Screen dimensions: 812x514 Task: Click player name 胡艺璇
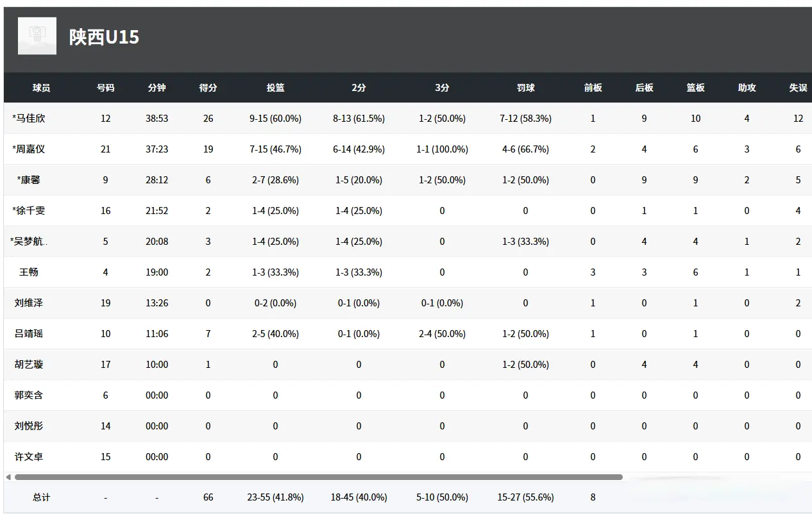tap(29, 365)
